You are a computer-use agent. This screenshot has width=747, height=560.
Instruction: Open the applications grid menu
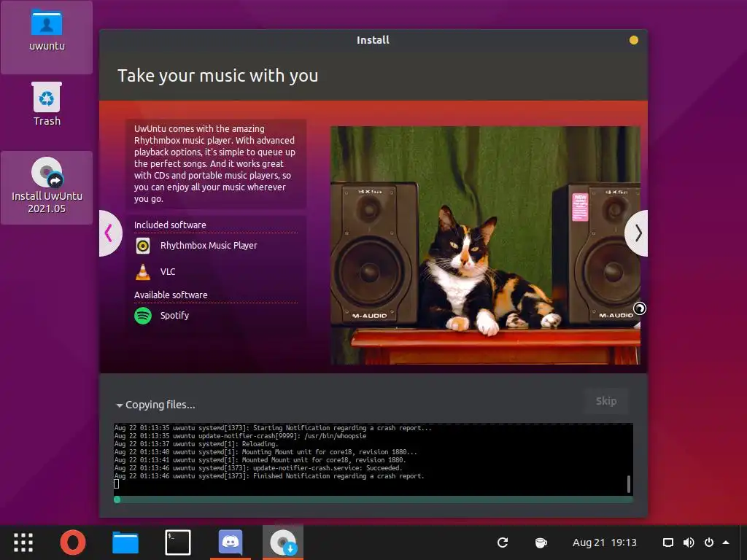(x=23, y=542)
